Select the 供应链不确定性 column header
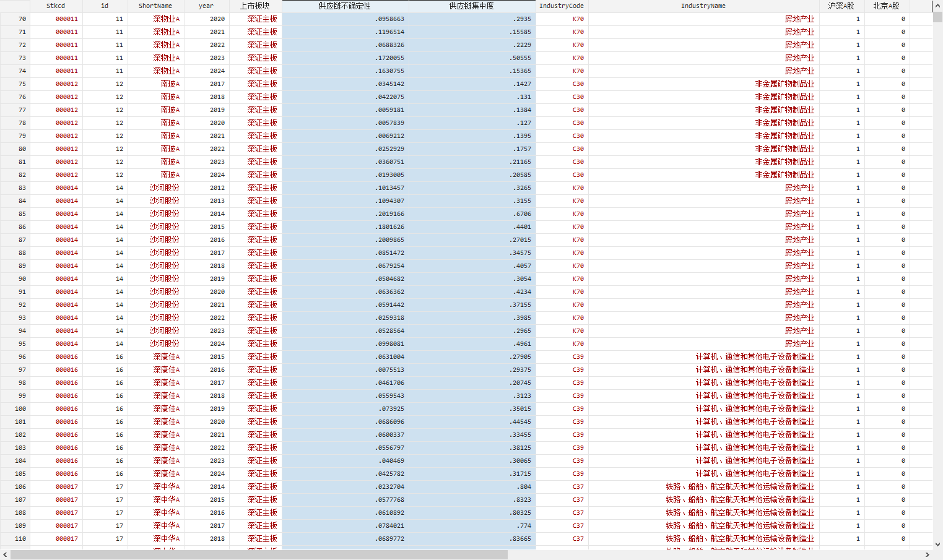Screen dimensions: 943x560 (345, 6)
